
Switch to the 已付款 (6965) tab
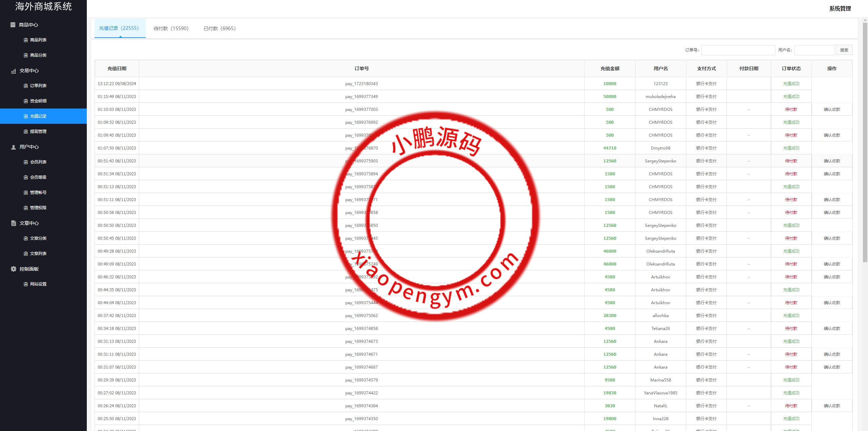click(x=219, y=28)
